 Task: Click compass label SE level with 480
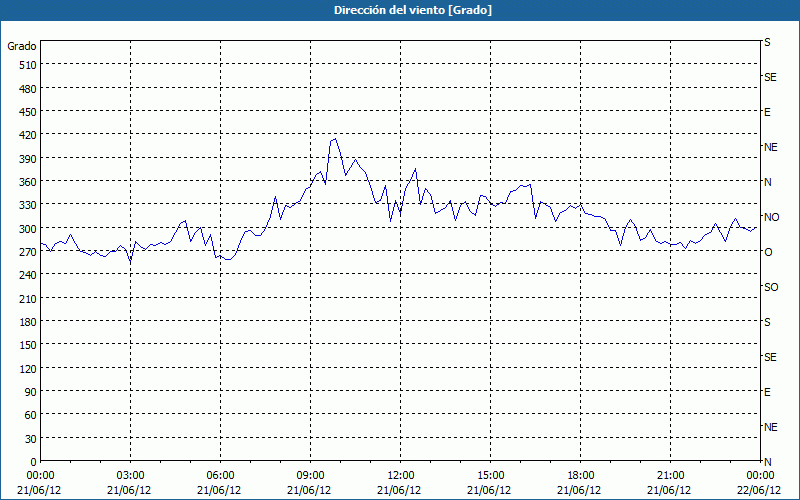770,77
